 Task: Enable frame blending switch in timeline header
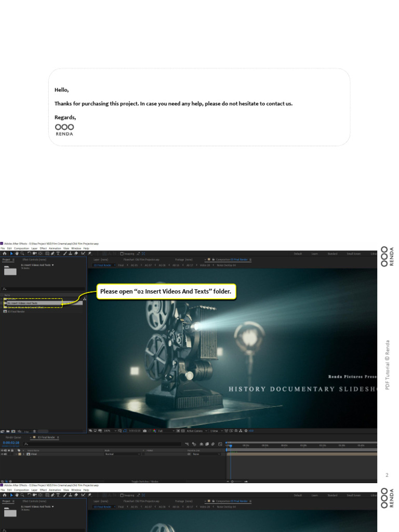207,444
